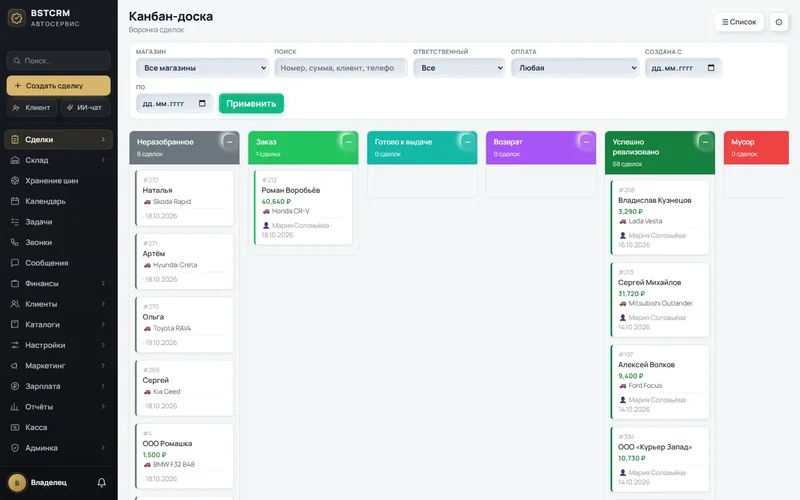Open the Все магазины dropdown
This screenshot has width=800, height=500.
[x=202, y=68]
